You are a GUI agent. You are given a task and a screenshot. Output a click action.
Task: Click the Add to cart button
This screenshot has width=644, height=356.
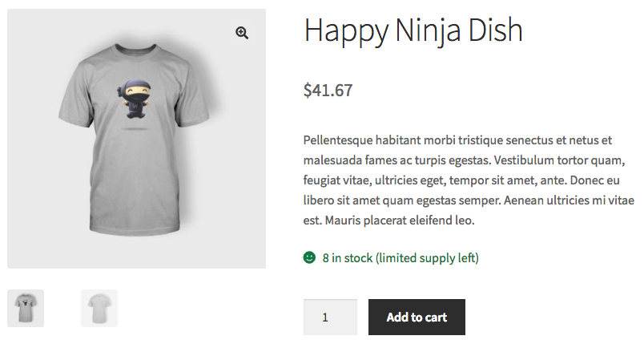coord(417,317)
